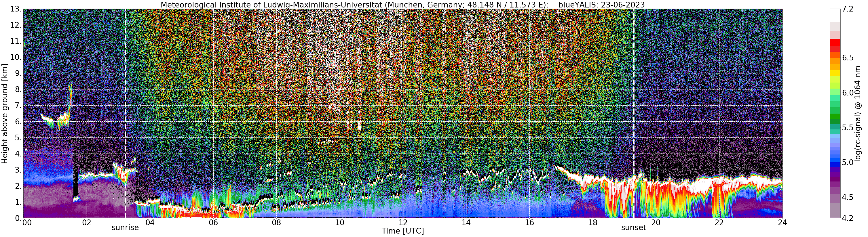Click the time tick label '14'

(466, 223)
